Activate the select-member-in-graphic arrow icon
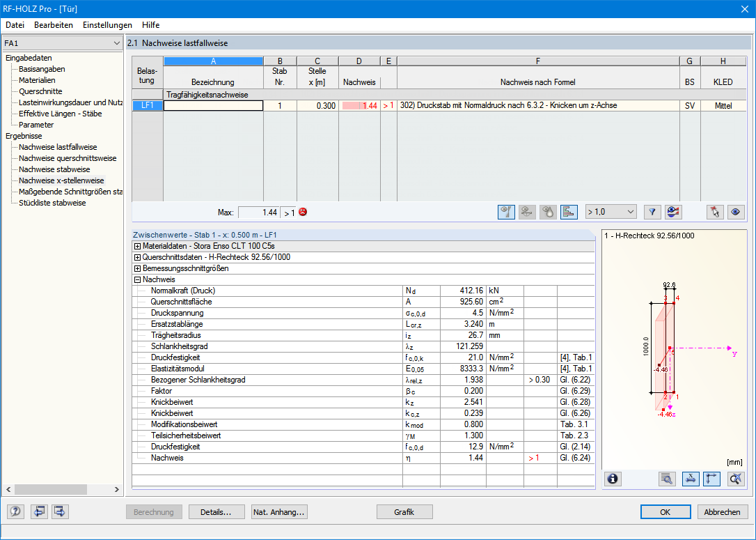The width and height of the screenshot is (756, 540). pos(714,211)
